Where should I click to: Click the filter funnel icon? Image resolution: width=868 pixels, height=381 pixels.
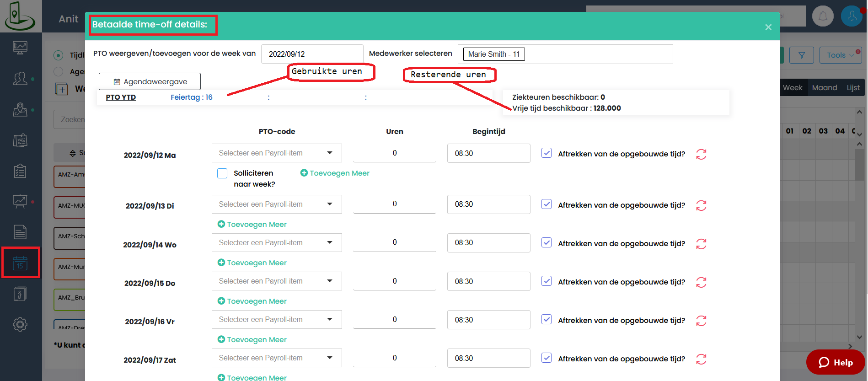tap(802, 55)
